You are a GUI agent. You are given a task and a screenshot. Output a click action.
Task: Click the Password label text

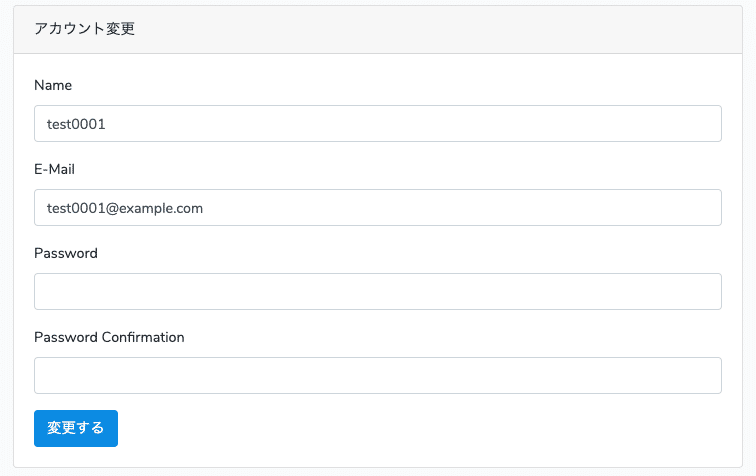pos(66,254)
